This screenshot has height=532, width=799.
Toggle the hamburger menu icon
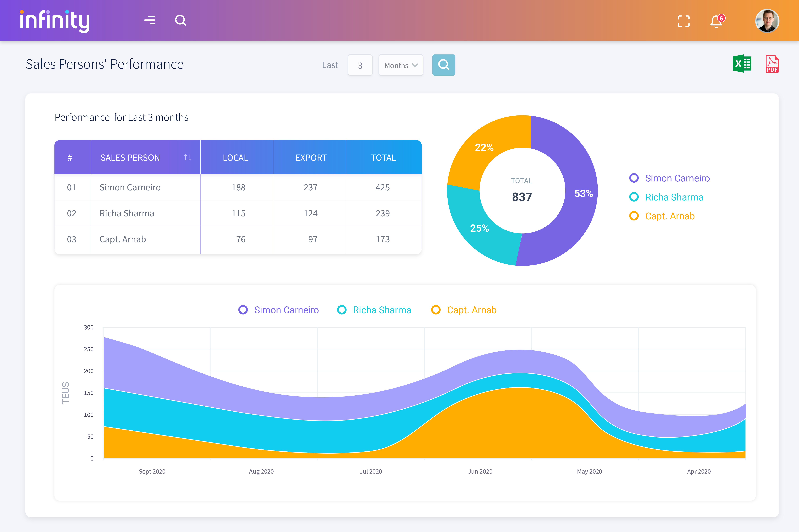(150, 20)
